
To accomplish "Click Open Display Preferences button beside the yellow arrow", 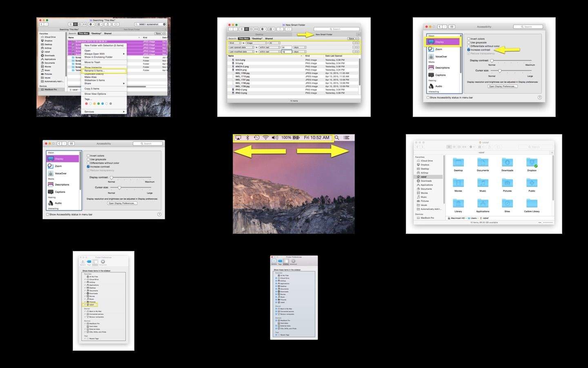I will [x=503, y=86].
